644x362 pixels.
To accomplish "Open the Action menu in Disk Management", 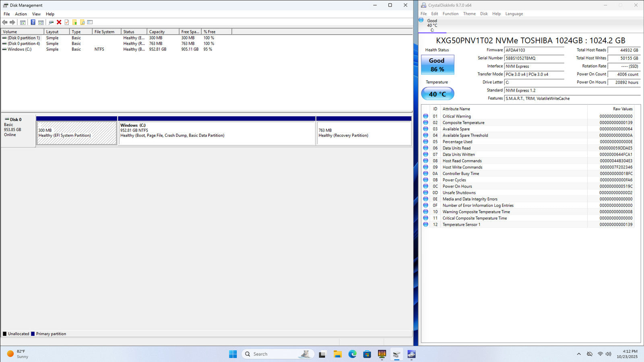I will point(21,14).
